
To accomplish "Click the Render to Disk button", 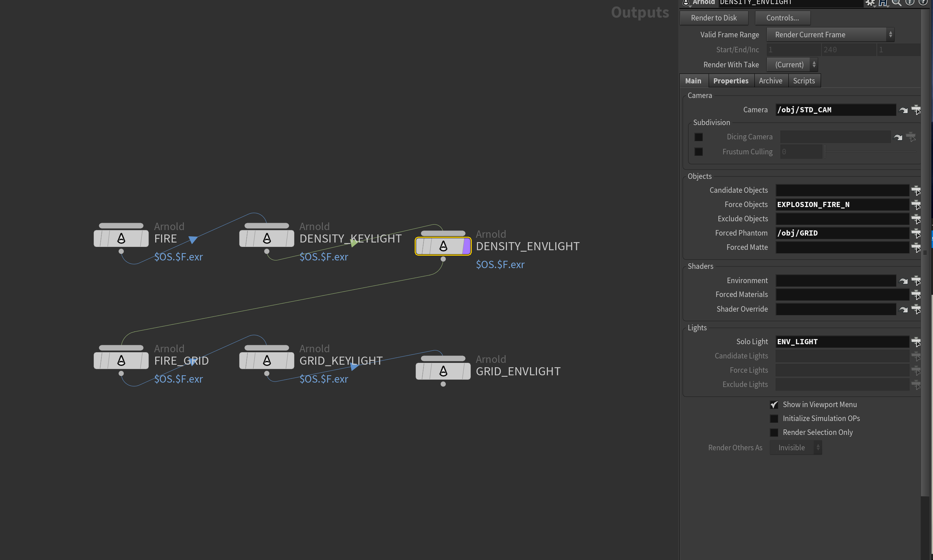I will point(714,18).
